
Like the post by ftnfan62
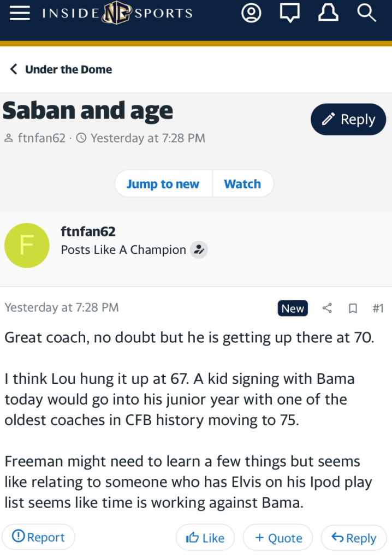205,538
